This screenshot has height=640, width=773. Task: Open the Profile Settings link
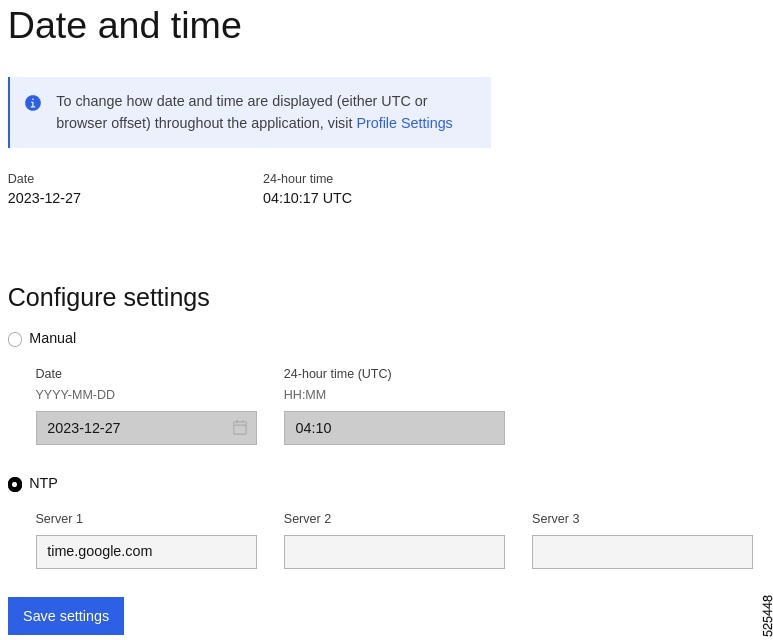click(x=404, y=123)
